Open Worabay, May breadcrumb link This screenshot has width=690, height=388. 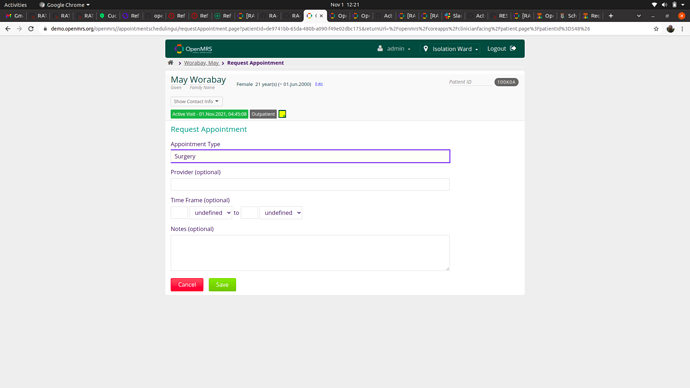click(x=201, y=63)
